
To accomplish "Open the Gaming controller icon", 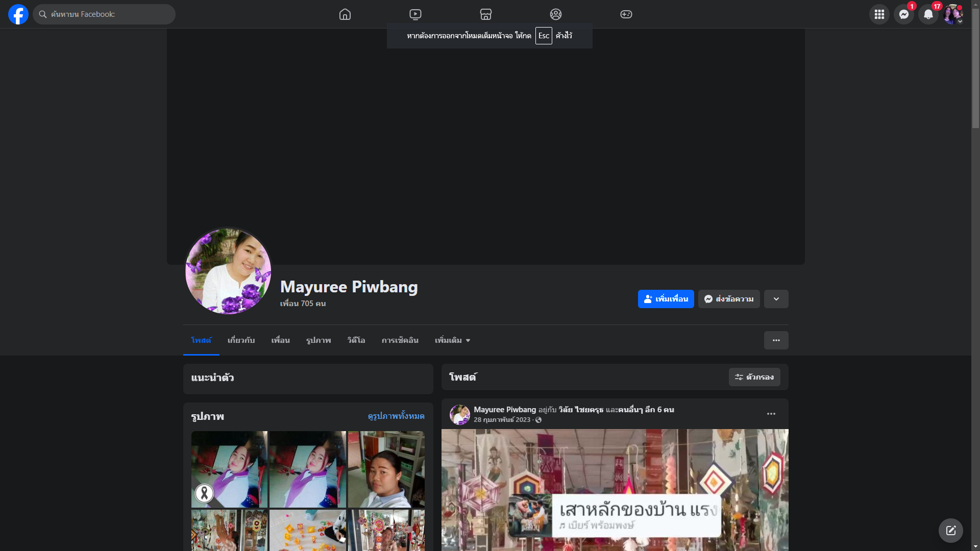I will [x=626, y=14].
